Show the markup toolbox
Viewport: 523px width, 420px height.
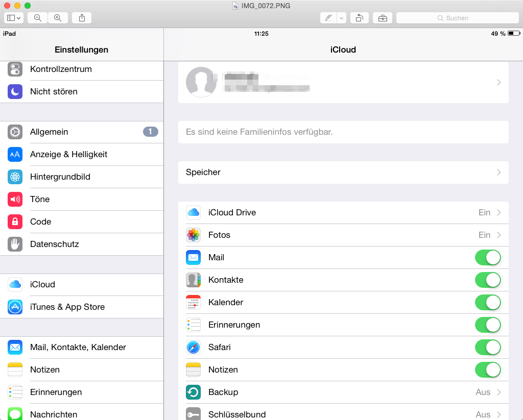383,18
